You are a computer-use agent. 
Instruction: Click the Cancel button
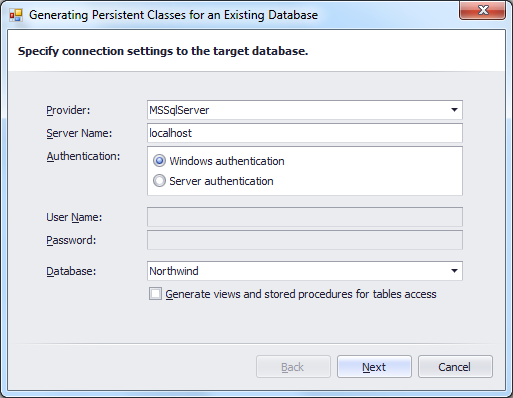tap(455, 367)
